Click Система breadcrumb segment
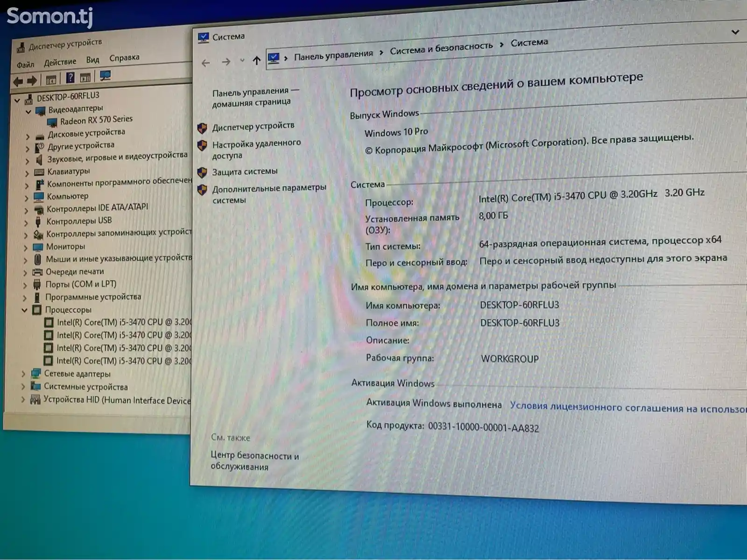 pyautogui.click(x=529, y=43)
